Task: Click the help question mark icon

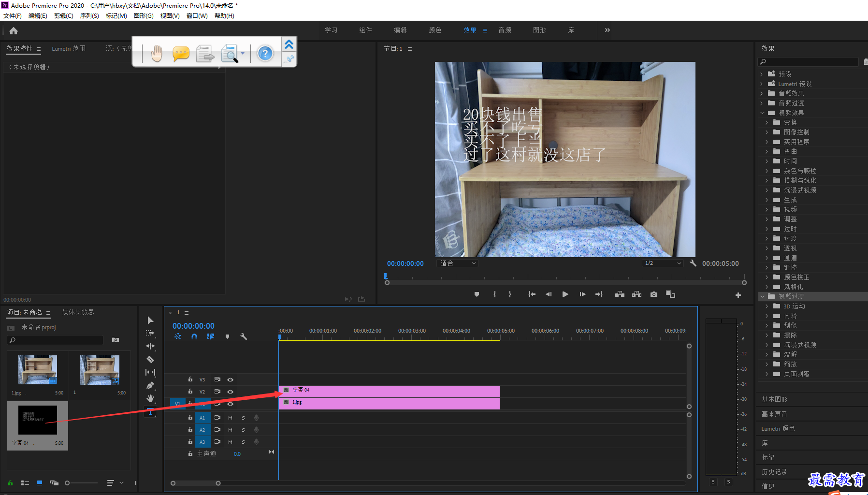Action: point(265,53)
